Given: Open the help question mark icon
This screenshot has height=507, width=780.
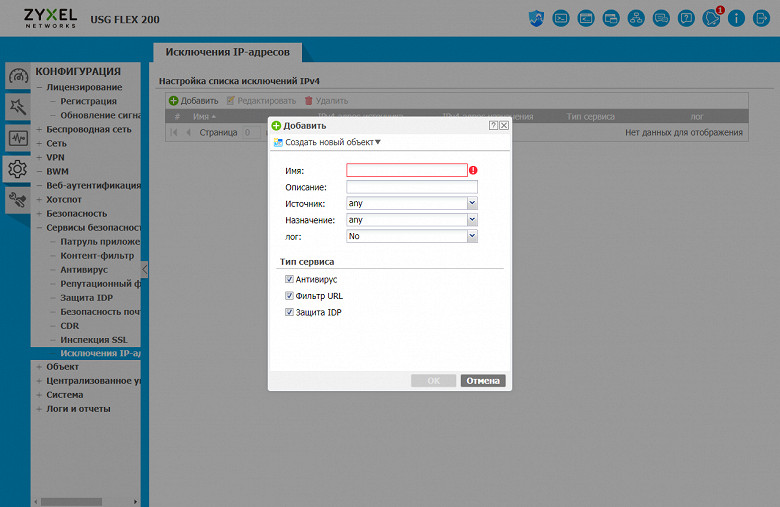Looking at the screenshot, I should click(x=686, y=19).
